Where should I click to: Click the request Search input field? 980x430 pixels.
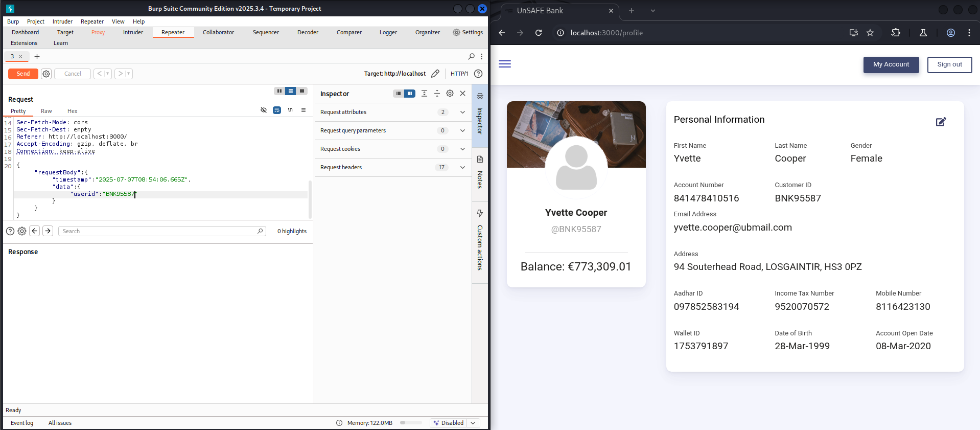click(x=158, y=231)
